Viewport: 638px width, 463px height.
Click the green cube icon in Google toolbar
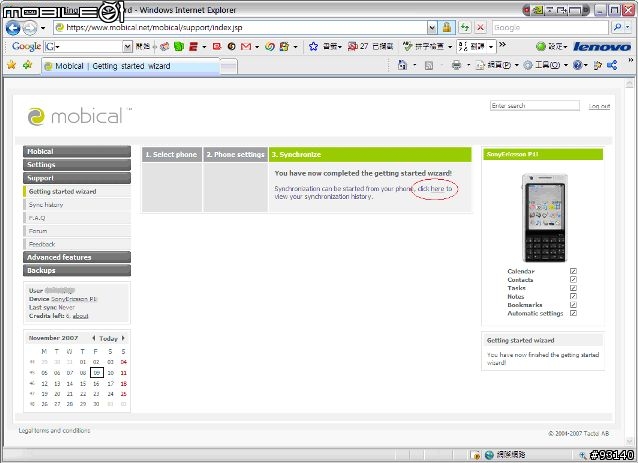click(179, 46)
